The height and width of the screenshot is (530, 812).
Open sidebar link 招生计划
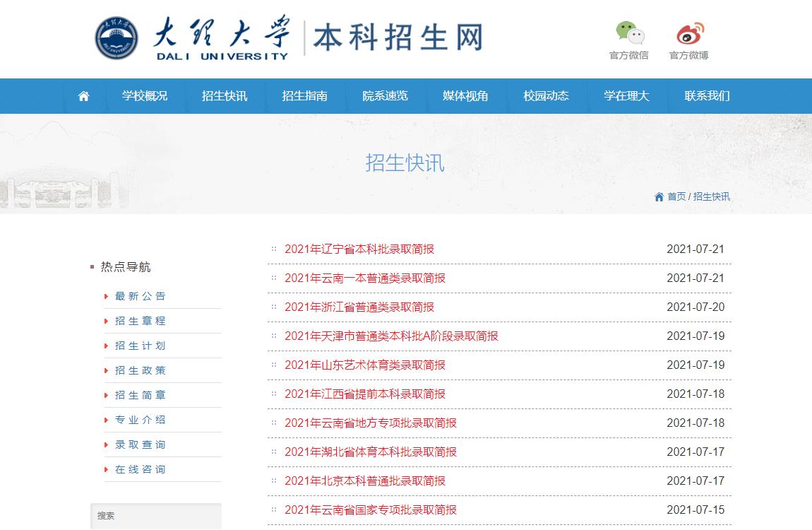[141, 346]
